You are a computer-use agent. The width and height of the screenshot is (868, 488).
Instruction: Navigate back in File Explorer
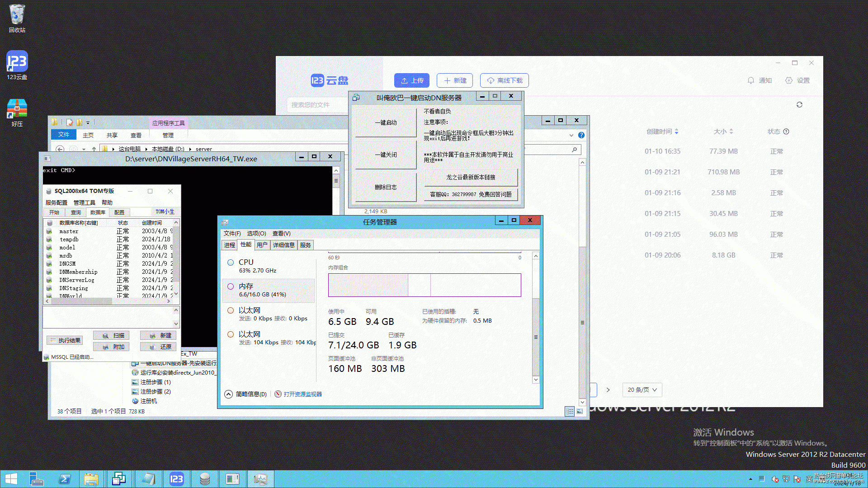(60, 149)
